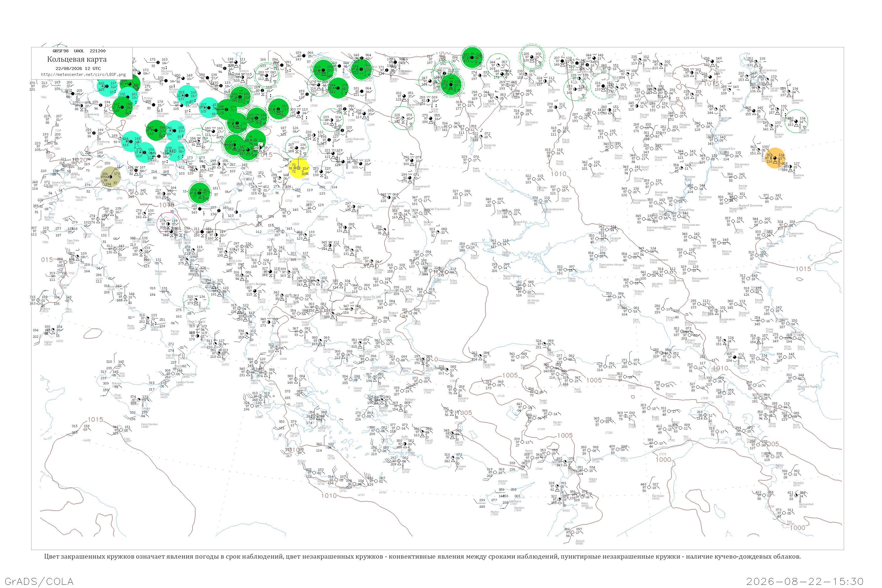
Task: Click the "Silifke" station label
Action: tap(524, 475)
